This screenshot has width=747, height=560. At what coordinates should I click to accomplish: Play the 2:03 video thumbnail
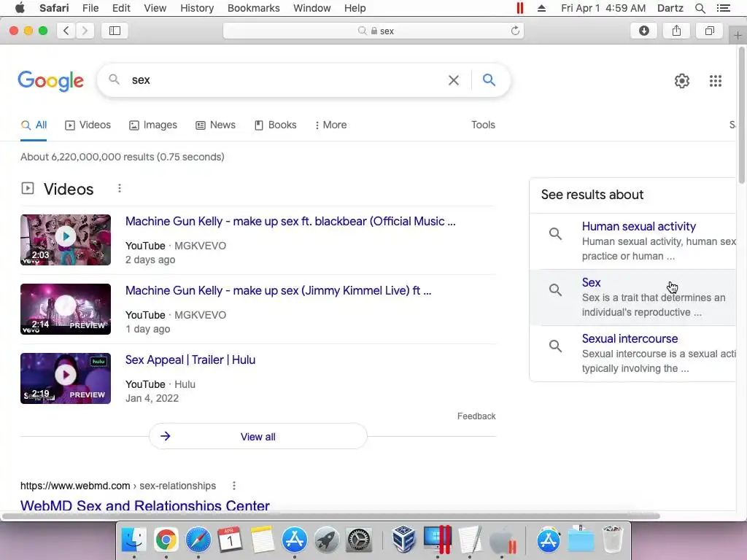pos(66,240)
